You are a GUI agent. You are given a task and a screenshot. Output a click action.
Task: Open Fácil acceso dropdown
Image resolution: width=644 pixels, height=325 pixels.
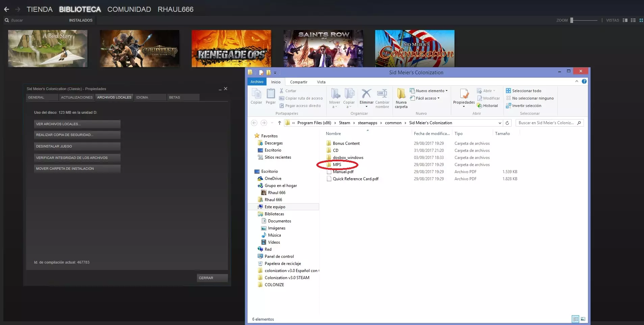click(424, 98)
